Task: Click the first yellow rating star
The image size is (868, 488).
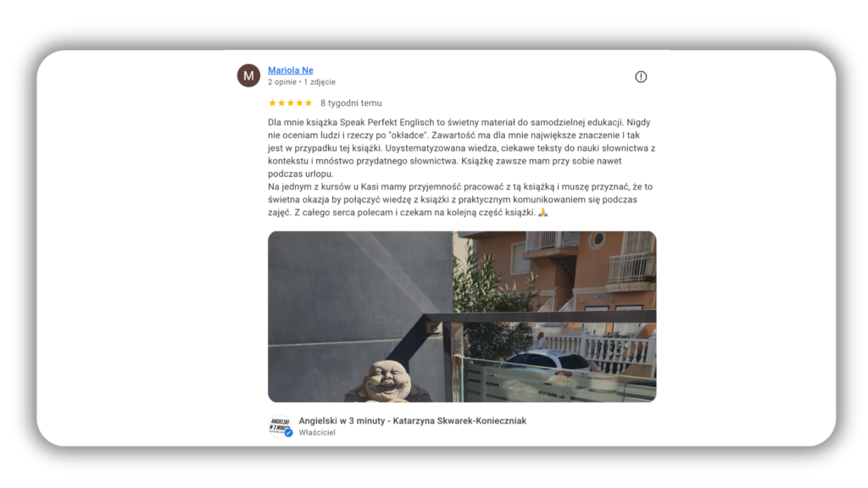Action: (x=272, y=103)
